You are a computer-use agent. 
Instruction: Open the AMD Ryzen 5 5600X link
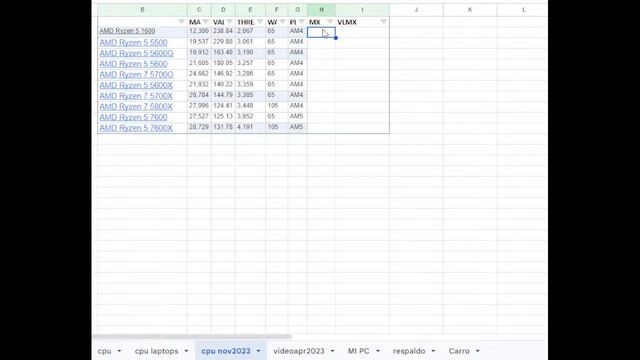136,85
